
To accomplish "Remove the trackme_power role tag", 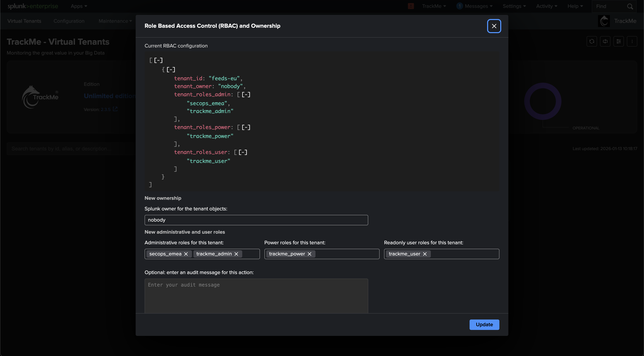I will click(x=310, y=254).
